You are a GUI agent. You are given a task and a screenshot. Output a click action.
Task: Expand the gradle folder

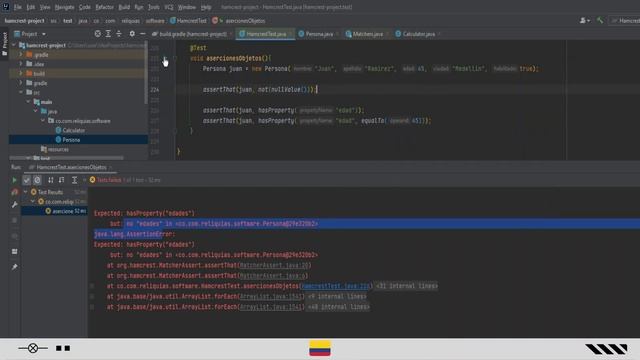click(x=21, y=83)
